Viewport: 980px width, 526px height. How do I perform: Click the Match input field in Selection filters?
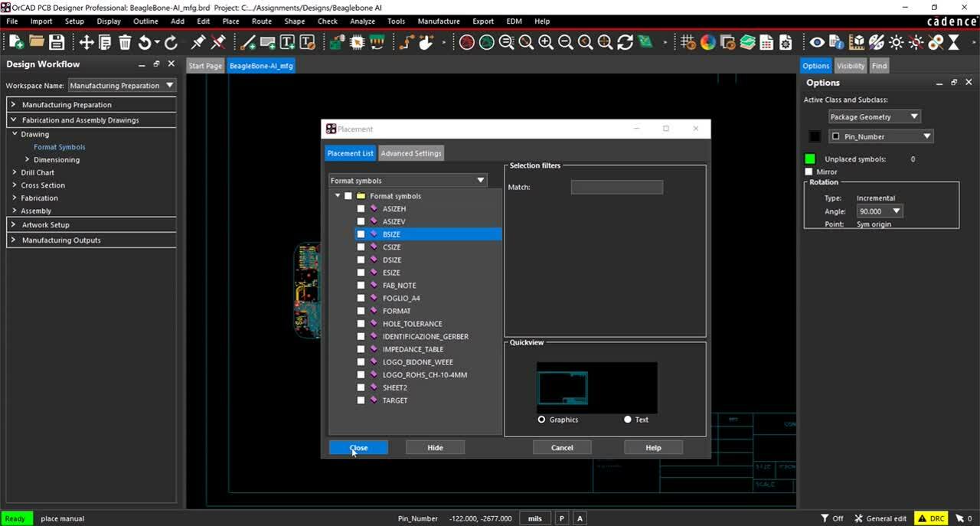tap(616, 187)
